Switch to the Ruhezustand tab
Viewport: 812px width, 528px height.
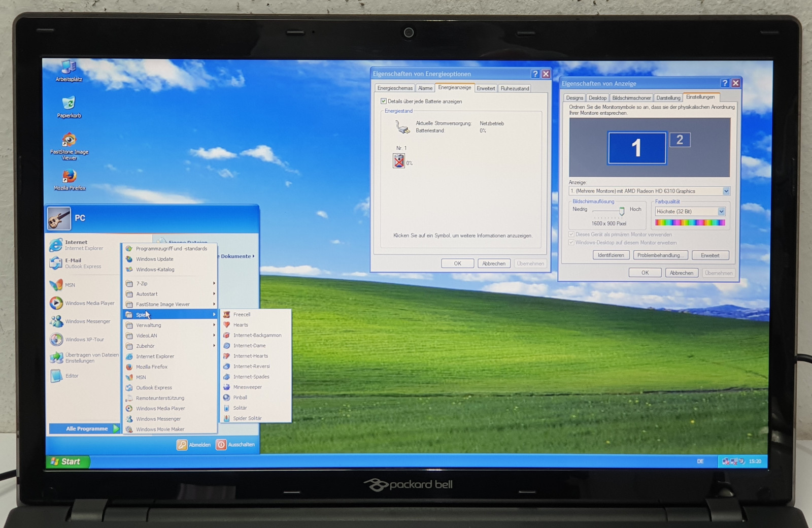pyautogui.click(x=515, y=88)
